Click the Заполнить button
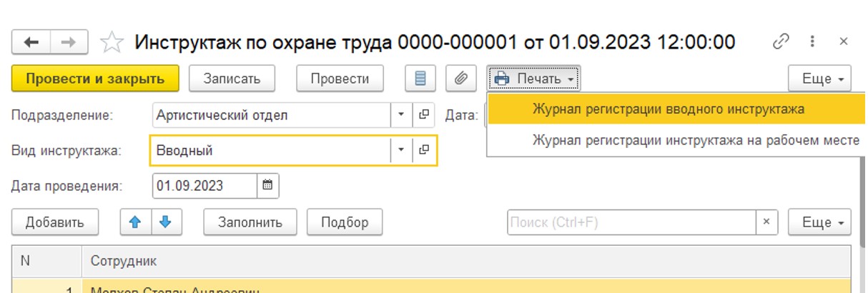The width and height of the screenshot is (868, 293). point(250,222)
